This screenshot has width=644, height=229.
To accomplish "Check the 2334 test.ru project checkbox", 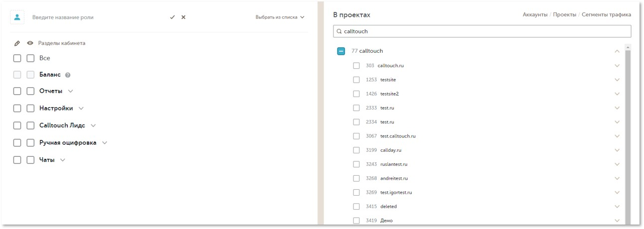I will (x=356, y=121).
